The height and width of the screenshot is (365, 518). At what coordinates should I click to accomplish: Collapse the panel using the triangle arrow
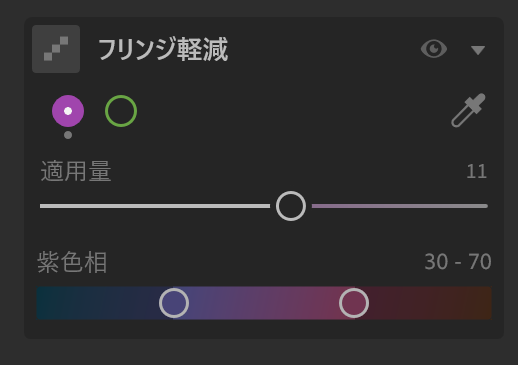(x=478, y=50)
